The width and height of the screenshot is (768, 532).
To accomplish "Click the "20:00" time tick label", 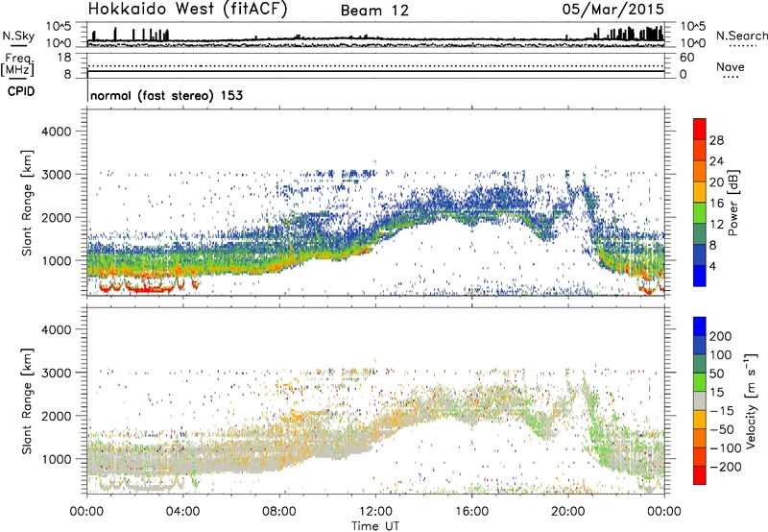I will coord(567,512).
